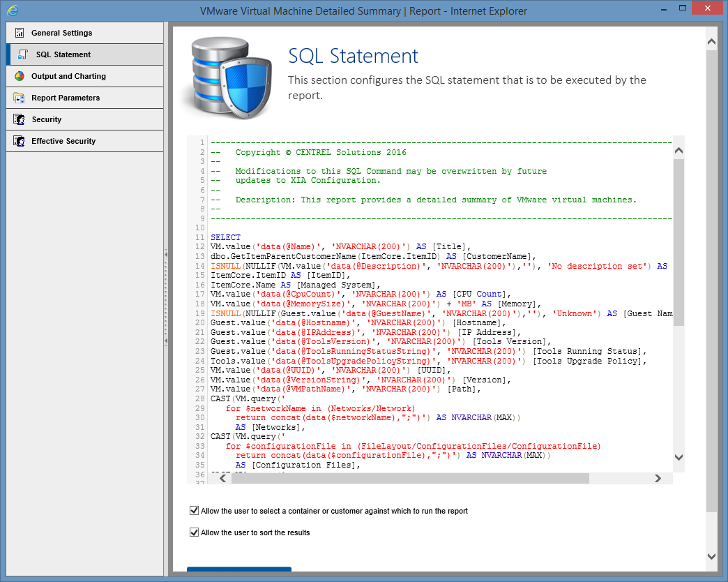Image resolution: width=728 pixels, height=582 pixels.
Task: Click the pie chart icon for Output and Charting
Action: click(20, 76)
